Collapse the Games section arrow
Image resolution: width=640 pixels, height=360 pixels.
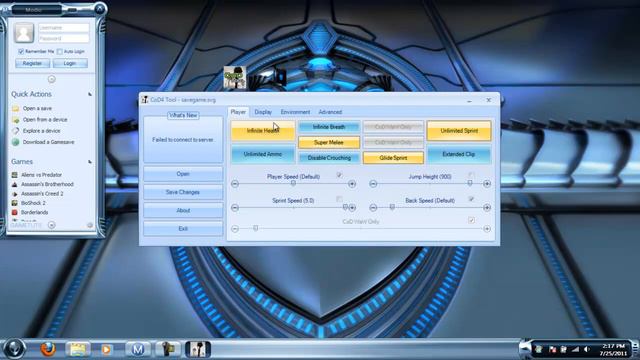pyautogui.click(x=90, y=162)
